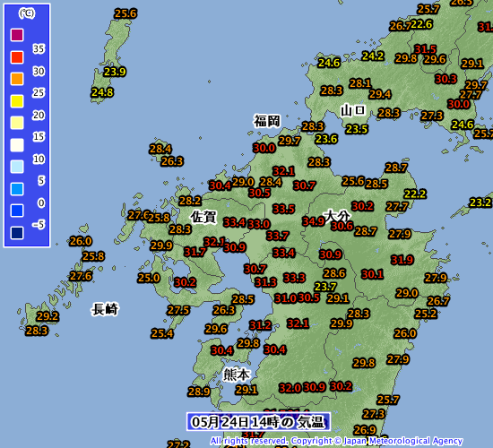Click the 25.6 reading at top of Tsushima

point(125,13)
